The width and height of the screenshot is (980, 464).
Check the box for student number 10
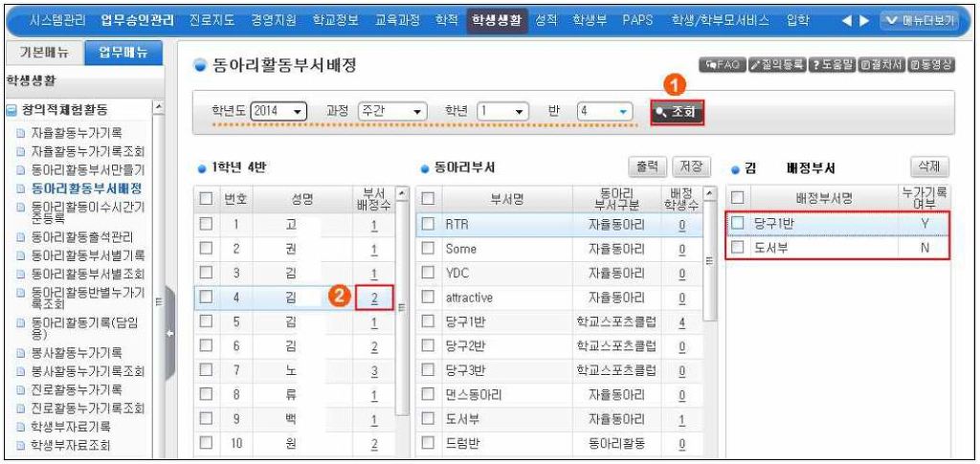click(x=206, y=444)
